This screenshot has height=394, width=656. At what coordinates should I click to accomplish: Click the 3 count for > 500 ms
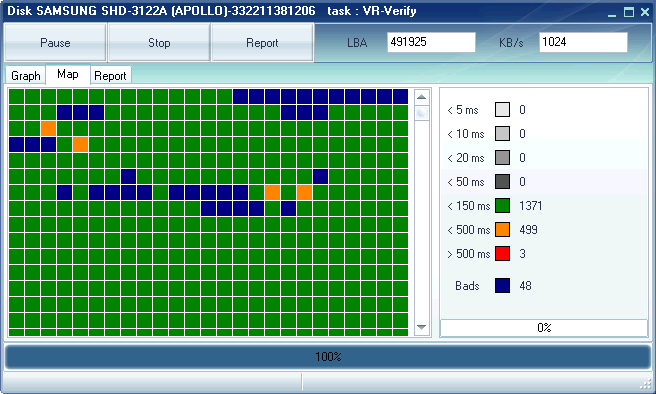pos(522,253)
